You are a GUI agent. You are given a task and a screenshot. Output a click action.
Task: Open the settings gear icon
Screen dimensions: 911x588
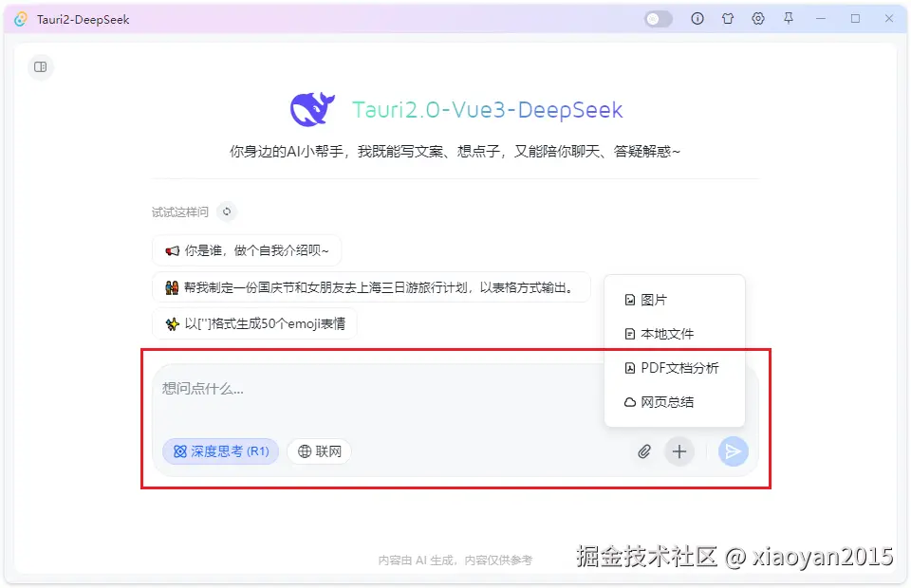click(757, 19)
